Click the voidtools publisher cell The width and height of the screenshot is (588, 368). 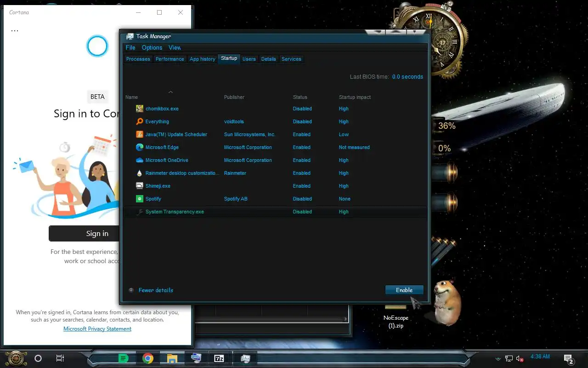click(234, 121)
